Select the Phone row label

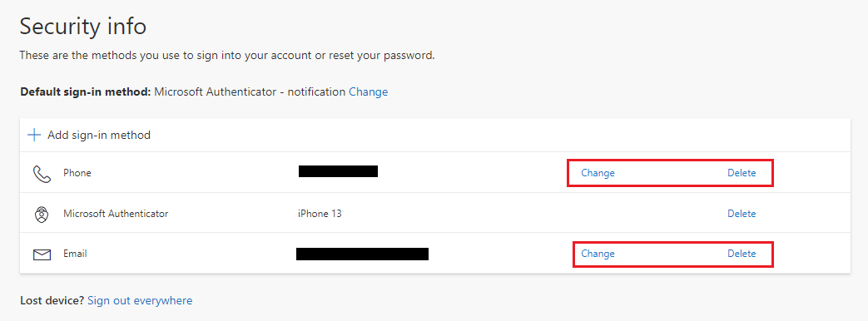coord(77,173)
